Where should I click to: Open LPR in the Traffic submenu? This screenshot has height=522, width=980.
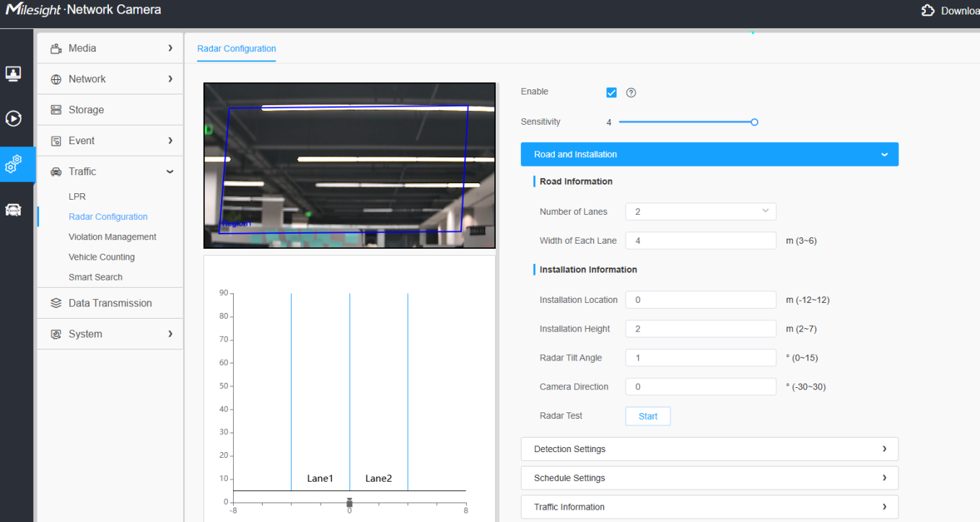[77, 197]
